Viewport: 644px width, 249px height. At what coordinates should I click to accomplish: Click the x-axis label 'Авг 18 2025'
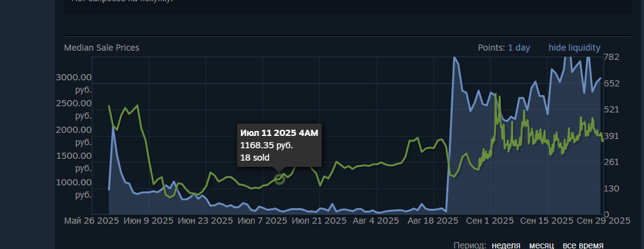click(433, 221)
